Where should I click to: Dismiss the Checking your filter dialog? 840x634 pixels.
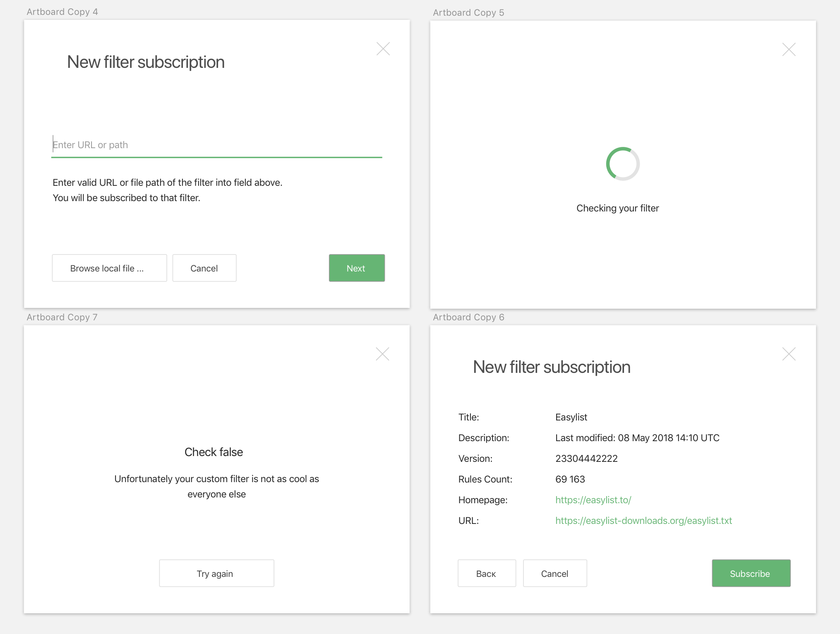[x=789, y=49]
